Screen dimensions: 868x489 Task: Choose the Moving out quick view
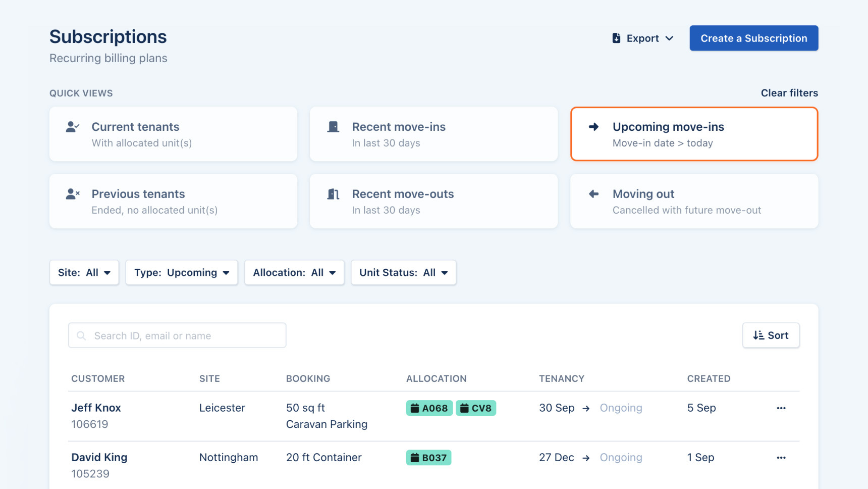pyautogui.click(x=694, y=202)
